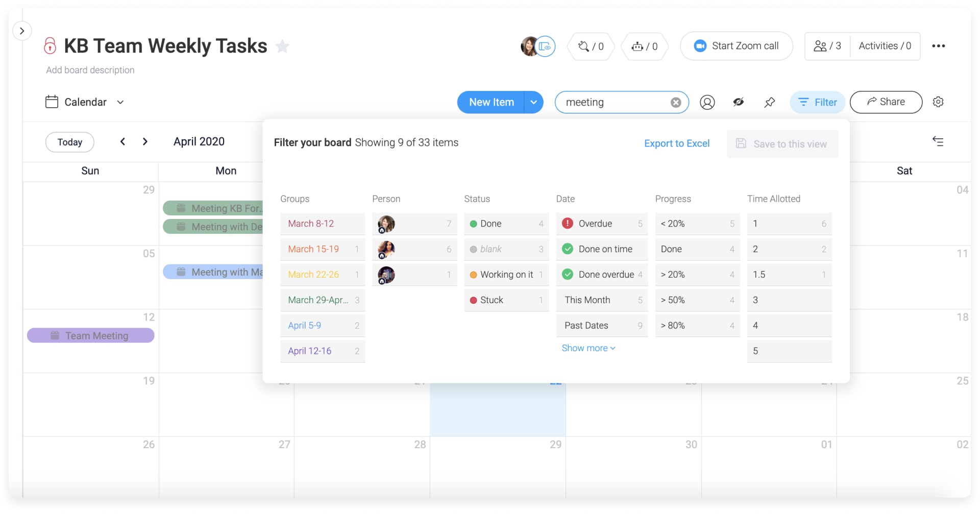This screenshot has width=980, height=514.
Task: Filter by Done overdue dates
Action: point(602,275)
